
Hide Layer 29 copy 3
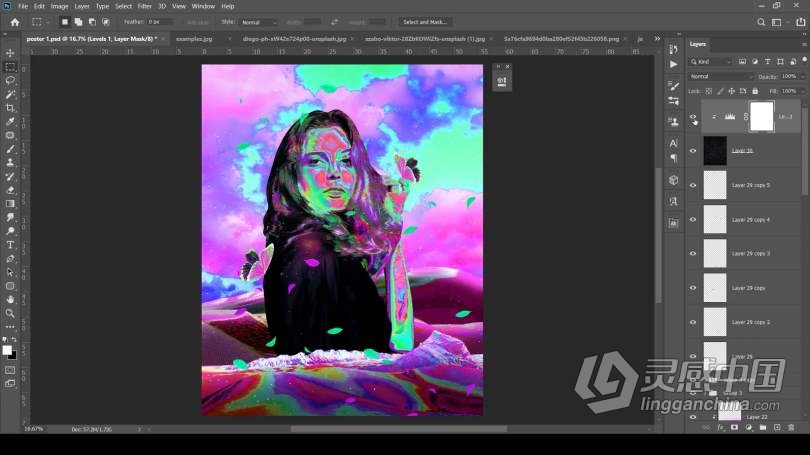pos(693,254)
